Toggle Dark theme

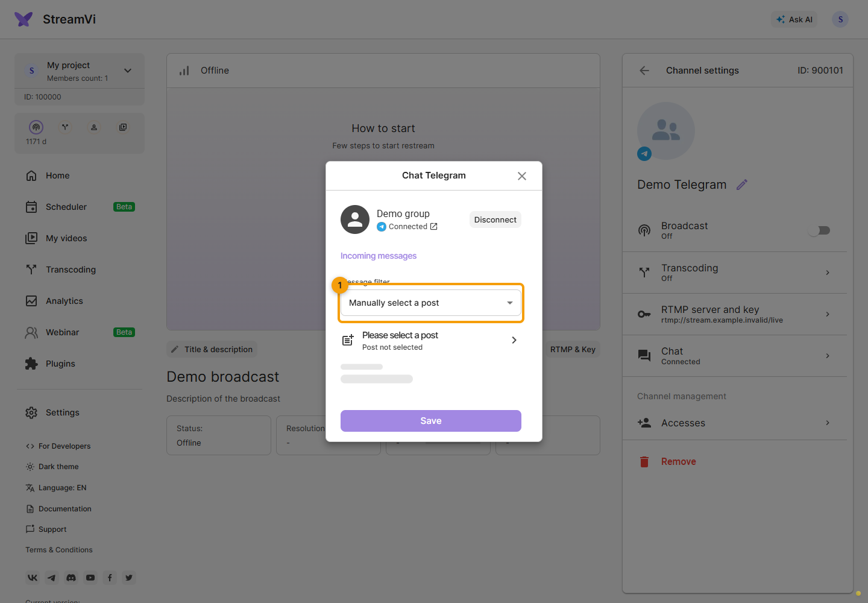pyautogui.click(x=52, y=467)
